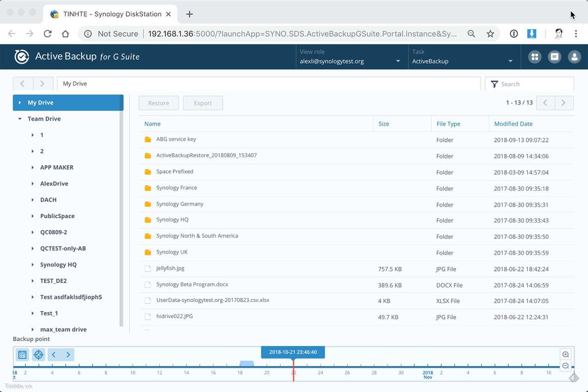The height and width of the screenshot is (392, 588).
Task: Expand the AlexDrive tree node
Action: point(33,184)
